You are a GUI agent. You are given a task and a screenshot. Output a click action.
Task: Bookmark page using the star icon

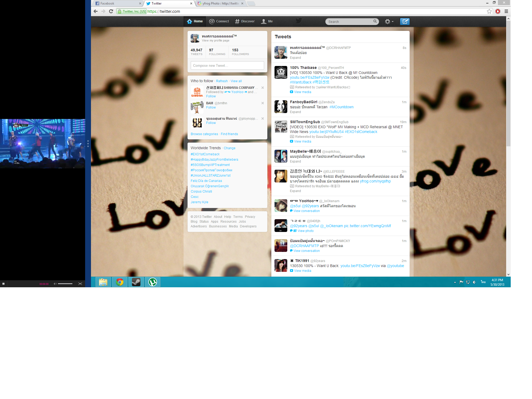click(489, 11)
